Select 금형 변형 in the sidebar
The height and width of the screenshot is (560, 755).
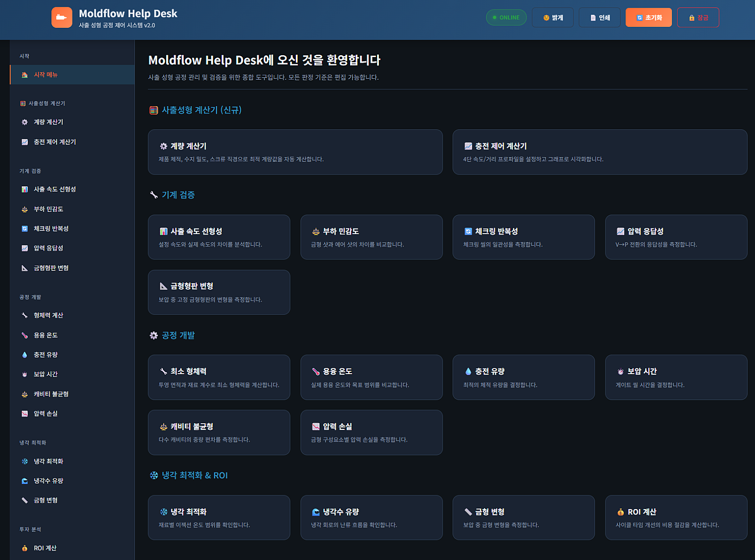click(72, 500)
